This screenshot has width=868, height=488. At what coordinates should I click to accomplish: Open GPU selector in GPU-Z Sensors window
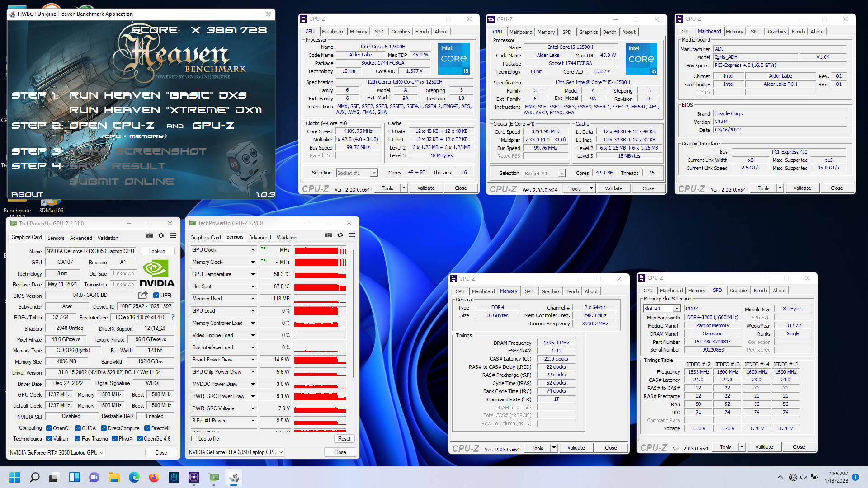236,452
